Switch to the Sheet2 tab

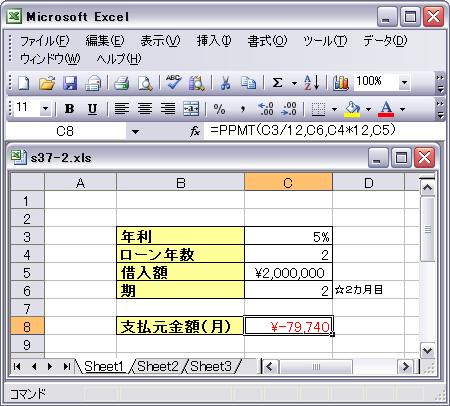pos(158,366)
